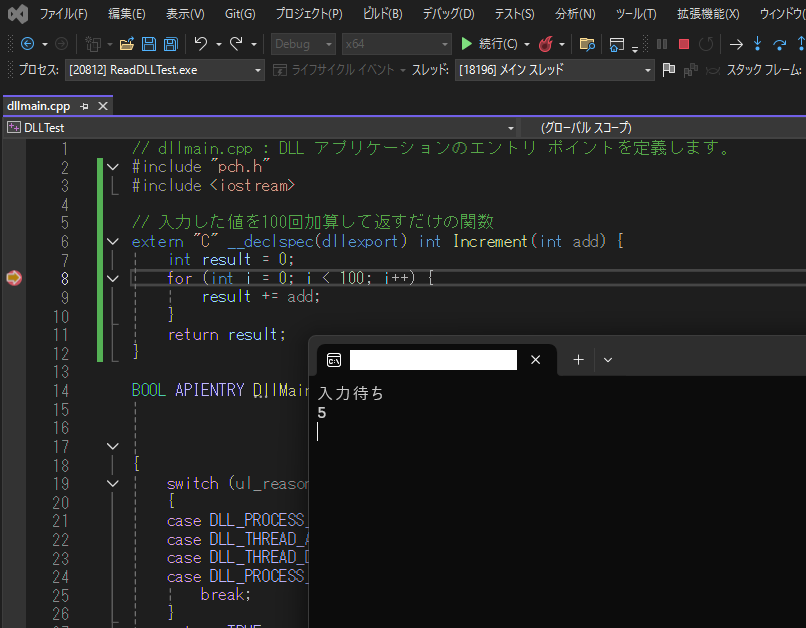Click the Navigate Backward icon
This screenshot has width=806, height=628.
tap(27, 44)
